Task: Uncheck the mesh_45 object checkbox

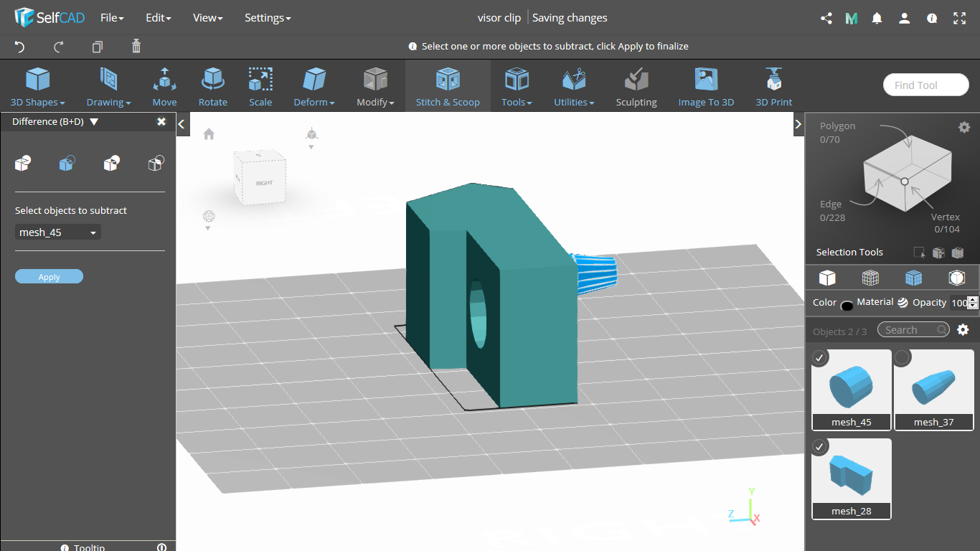Action: tap(820, 357)
